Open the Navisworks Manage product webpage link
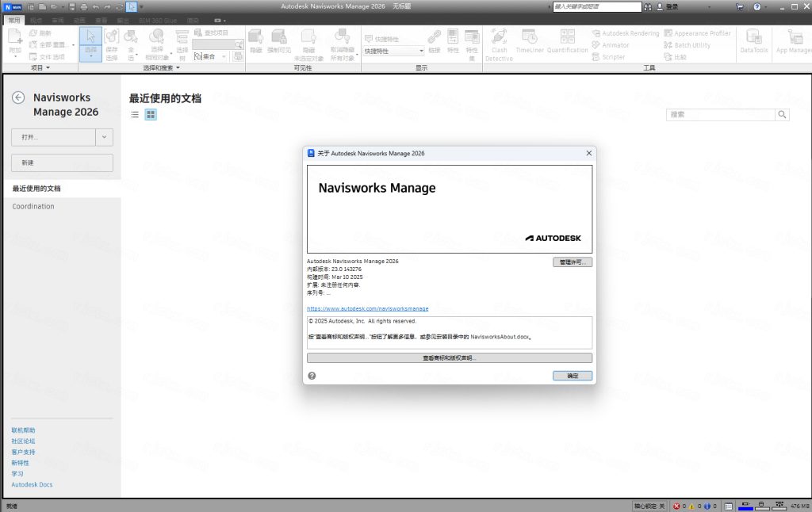The height and width of the screenshot is (512, 812). pyautogui.click(x=369, y=308)
